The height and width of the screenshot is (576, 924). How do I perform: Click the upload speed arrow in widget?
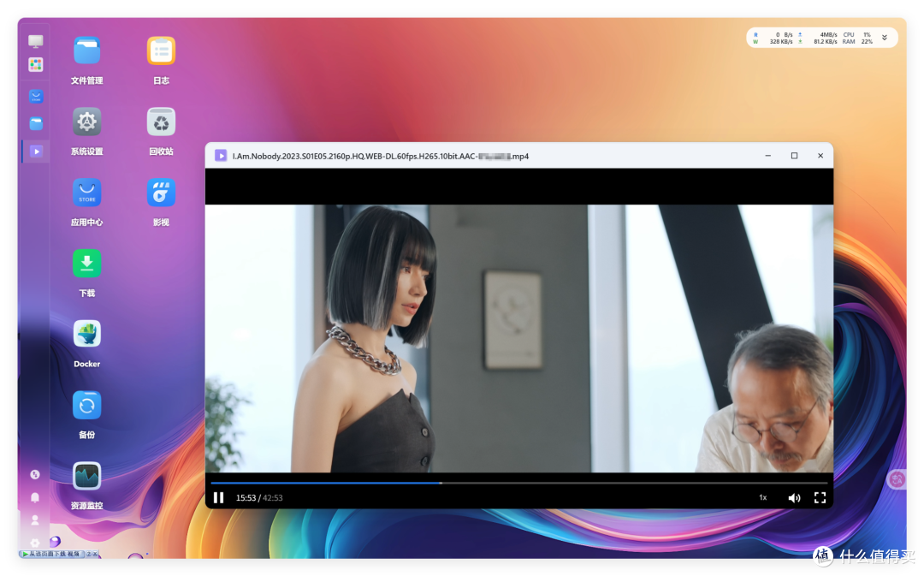click(x=800, y=35)
